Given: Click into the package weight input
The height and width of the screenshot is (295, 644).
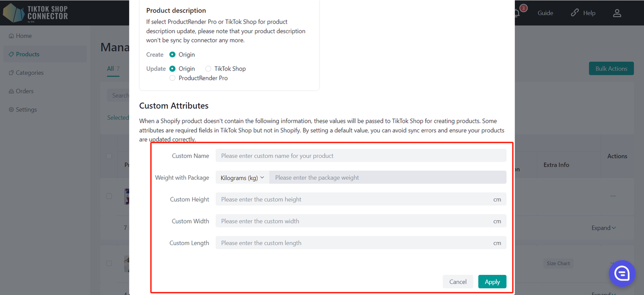Looking at the screenshot, I should tap(388, 178).
